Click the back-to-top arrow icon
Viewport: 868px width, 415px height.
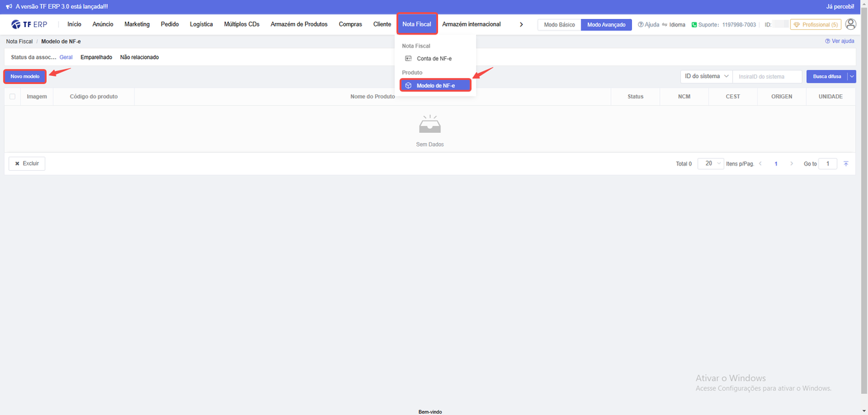846,163
